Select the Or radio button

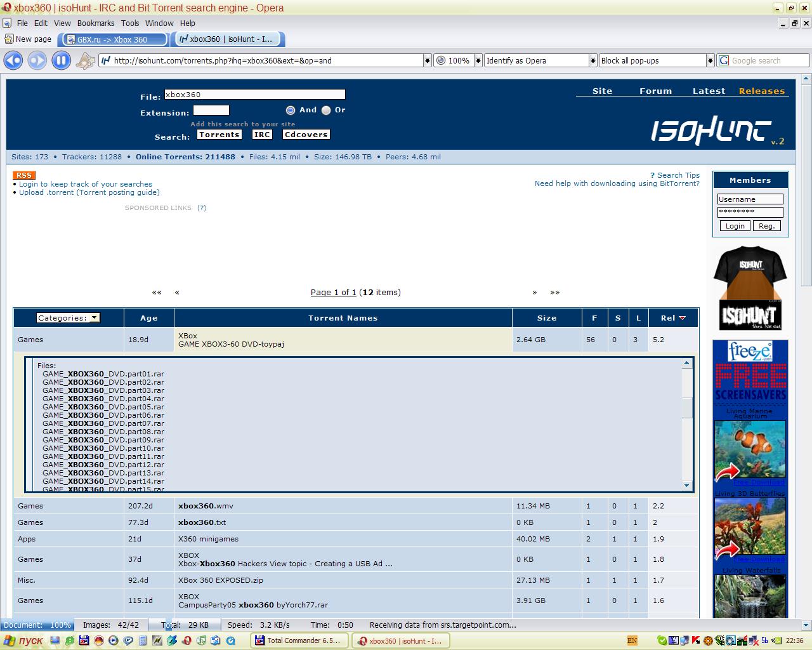tap(326, 110)
